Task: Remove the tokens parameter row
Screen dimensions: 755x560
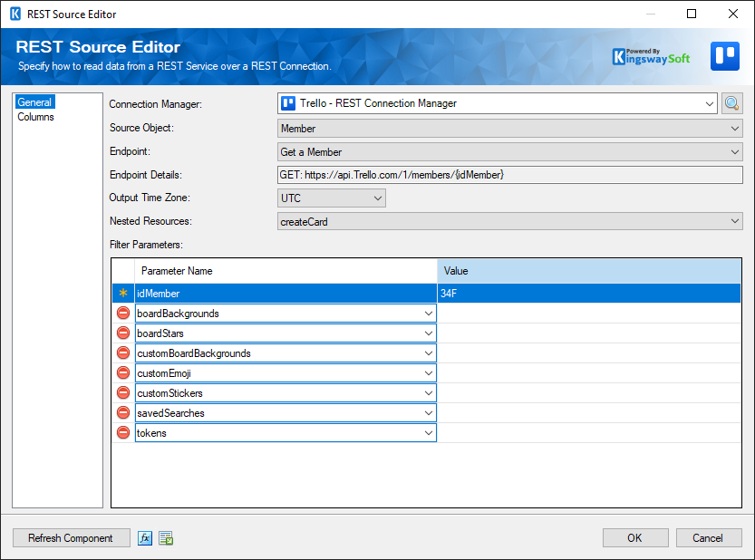Action: (x=123, y=433)
